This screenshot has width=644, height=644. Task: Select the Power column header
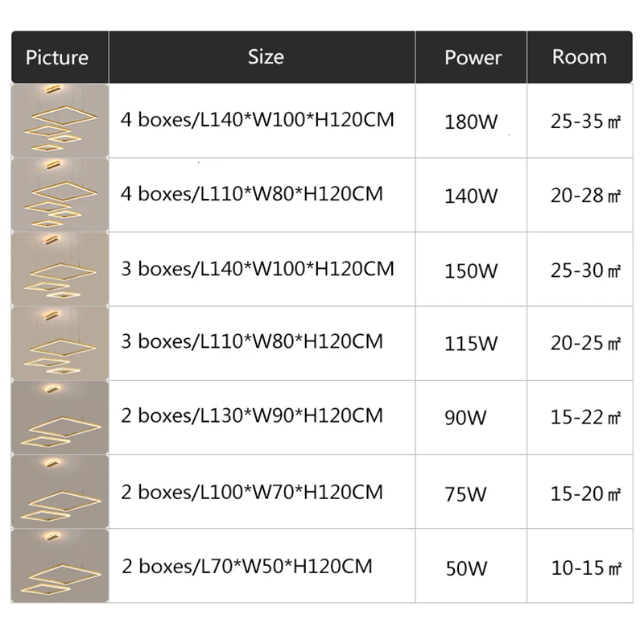click(473, 57)
